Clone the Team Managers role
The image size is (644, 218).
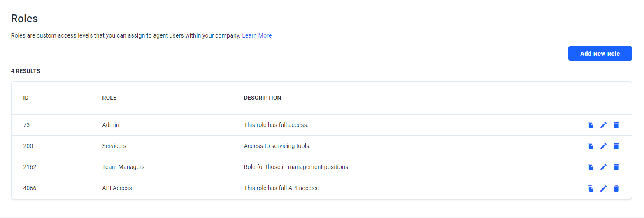[591, 167]
